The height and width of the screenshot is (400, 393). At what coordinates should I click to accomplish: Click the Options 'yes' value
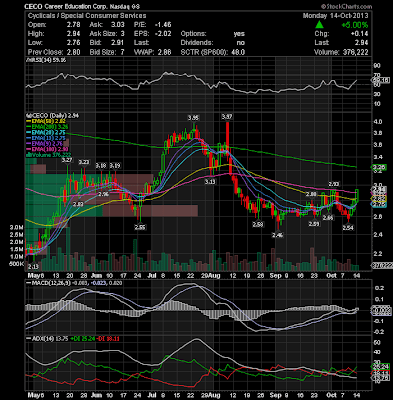(x=239, y=34)
